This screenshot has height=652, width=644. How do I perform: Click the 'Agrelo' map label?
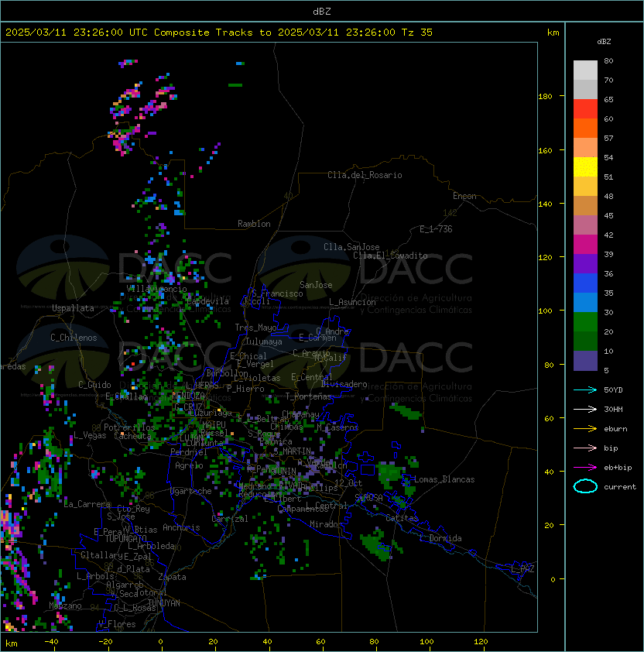pyautogui.click(x=189, y=465)
